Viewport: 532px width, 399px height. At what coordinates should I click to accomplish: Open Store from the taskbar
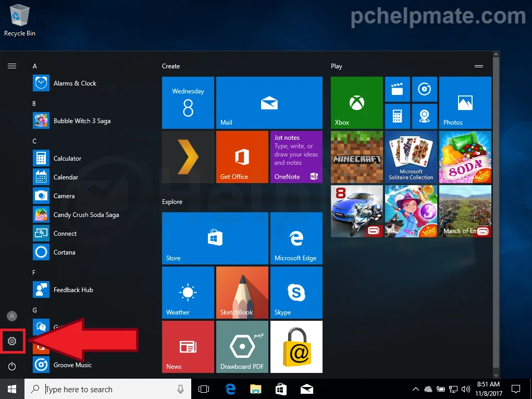click(281, 389)
